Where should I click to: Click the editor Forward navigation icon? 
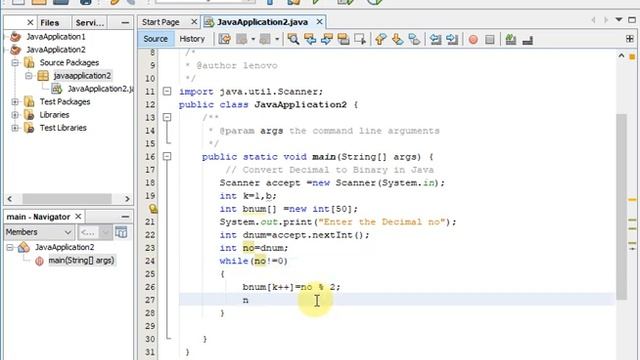pos(265,39)
